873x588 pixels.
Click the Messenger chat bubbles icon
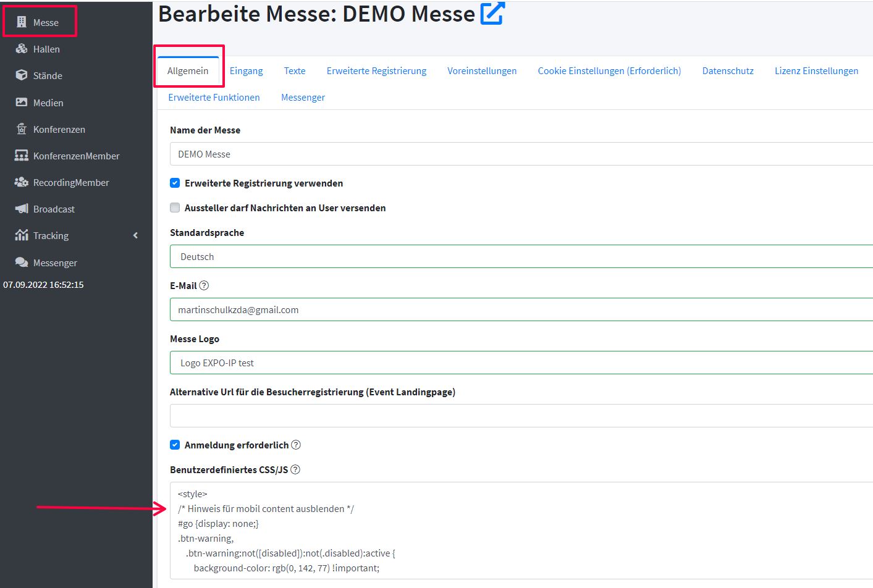22,262
